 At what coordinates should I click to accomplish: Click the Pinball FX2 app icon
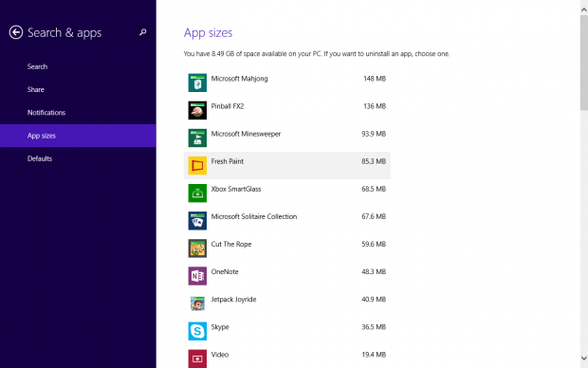(x=197, y=110)
